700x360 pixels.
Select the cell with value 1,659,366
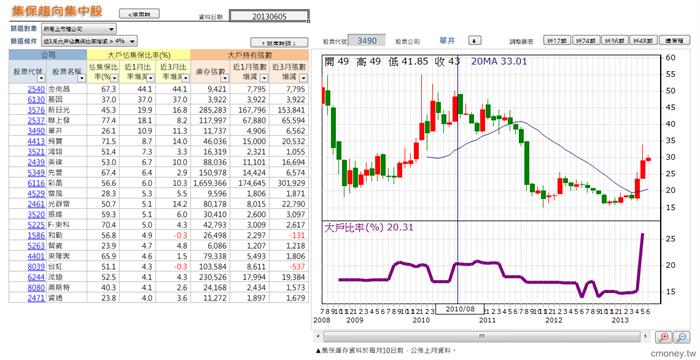point(210,183)
